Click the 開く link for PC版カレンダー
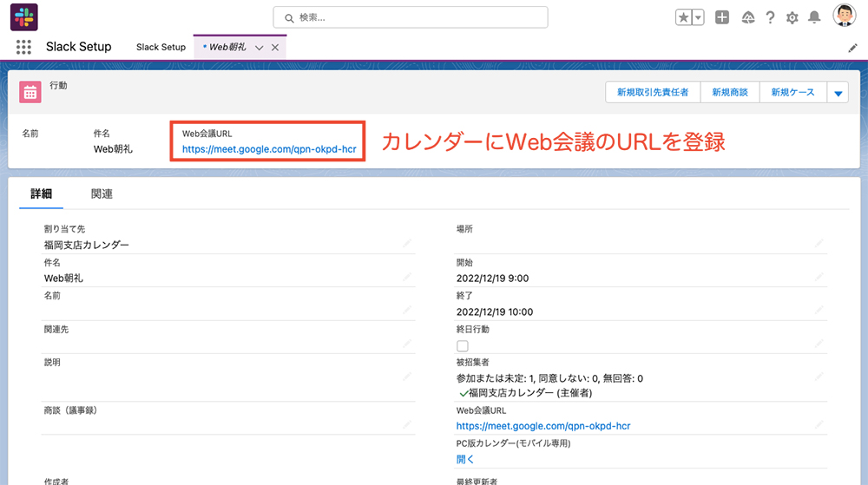Viewport: 868px width, 485px height. click(x=465, y=459)
